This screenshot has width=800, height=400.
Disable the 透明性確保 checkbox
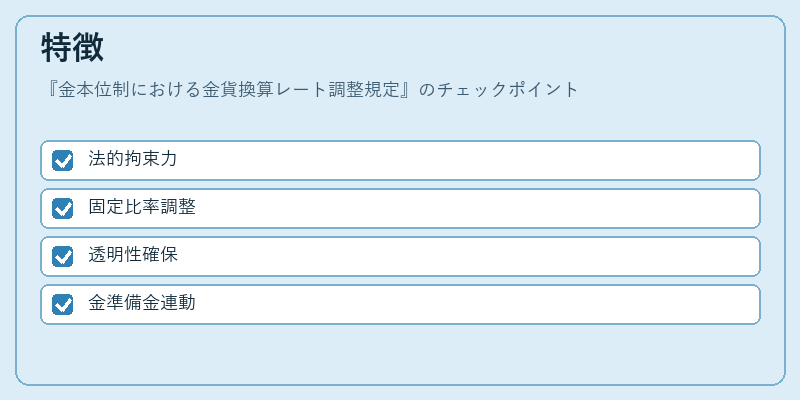(62, 256)
